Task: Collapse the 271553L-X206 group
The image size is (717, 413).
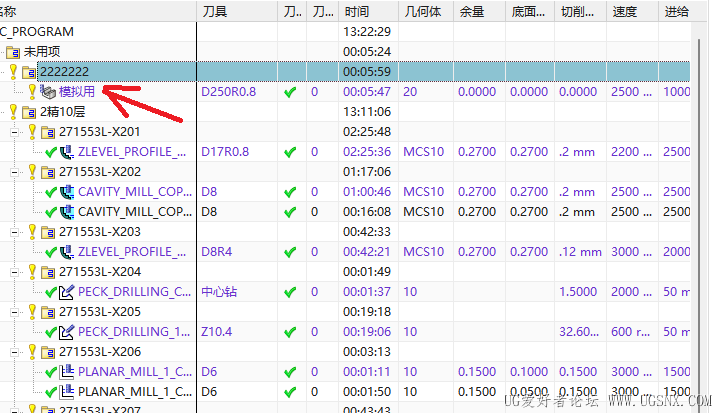Action: (x=15, y=353)
